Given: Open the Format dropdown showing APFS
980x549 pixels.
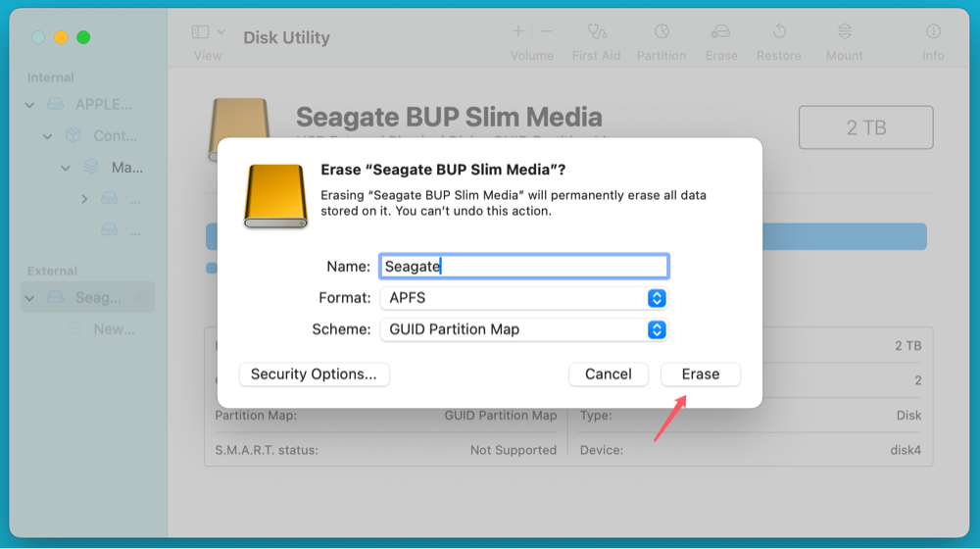Looking at the screenshot, I should 523,298.
